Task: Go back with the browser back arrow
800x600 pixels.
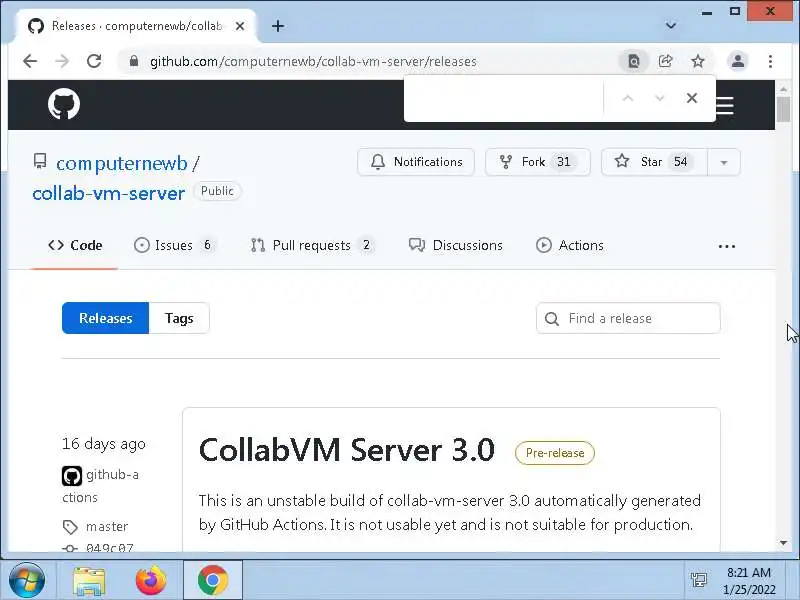Action: coord(30,61)
